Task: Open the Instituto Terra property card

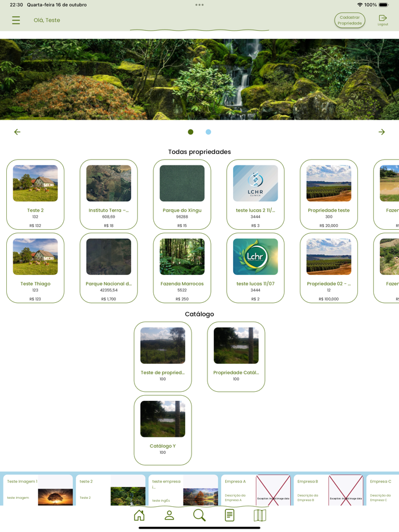Action: pyautogui.click(x=108, y=194)
